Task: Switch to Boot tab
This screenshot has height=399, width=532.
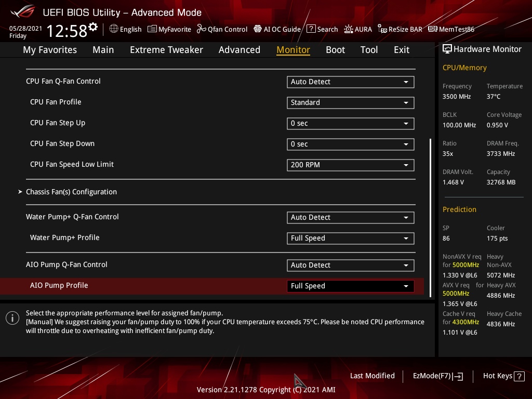Action: [335, 50]
